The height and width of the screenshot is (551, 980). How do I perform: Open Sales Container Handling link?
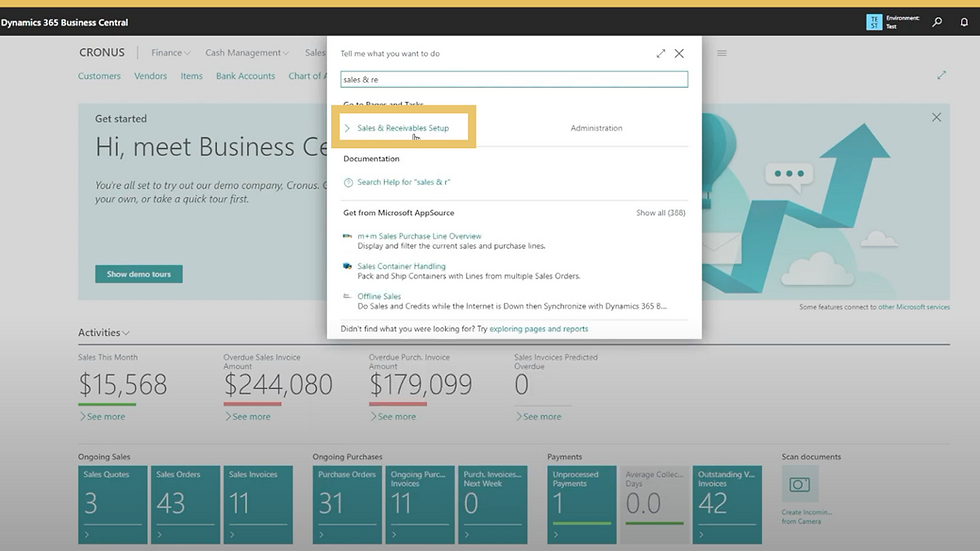[x=401, y=266]
